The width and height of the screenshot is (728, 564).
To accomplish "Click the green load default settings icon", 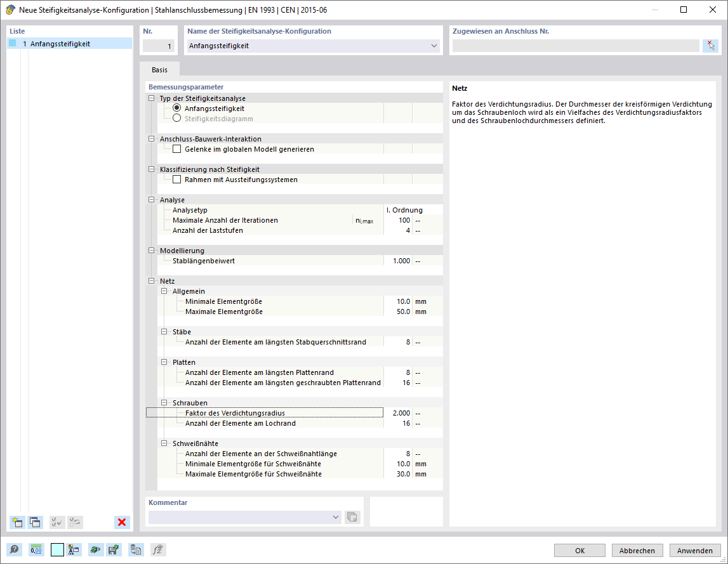I will point(96,550).
